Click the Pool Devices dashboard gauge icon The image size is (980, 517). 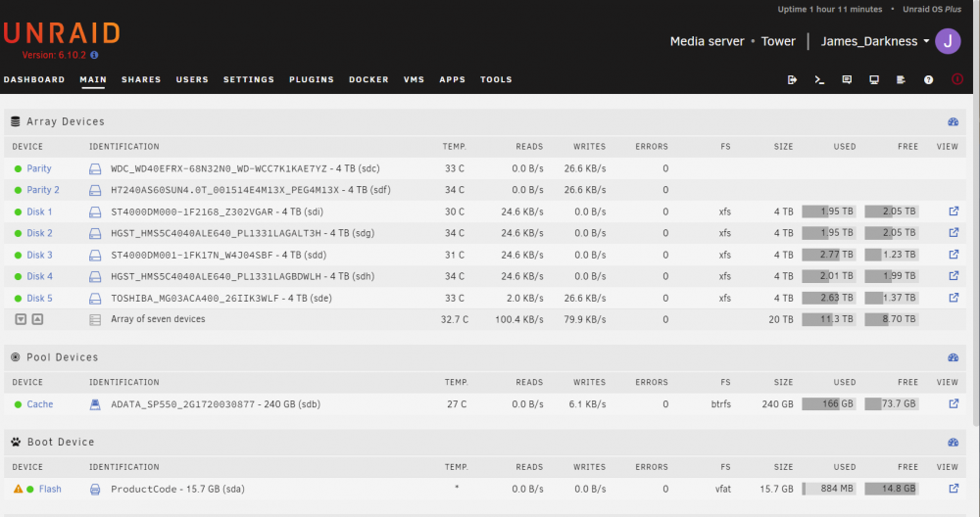[x=953, y=357]
